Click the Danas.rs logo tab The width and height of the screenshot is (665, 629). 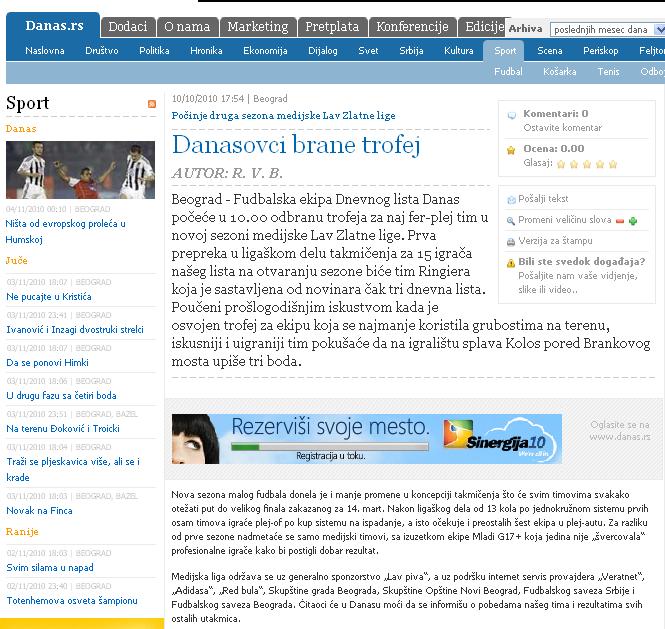tap(54, 25)
